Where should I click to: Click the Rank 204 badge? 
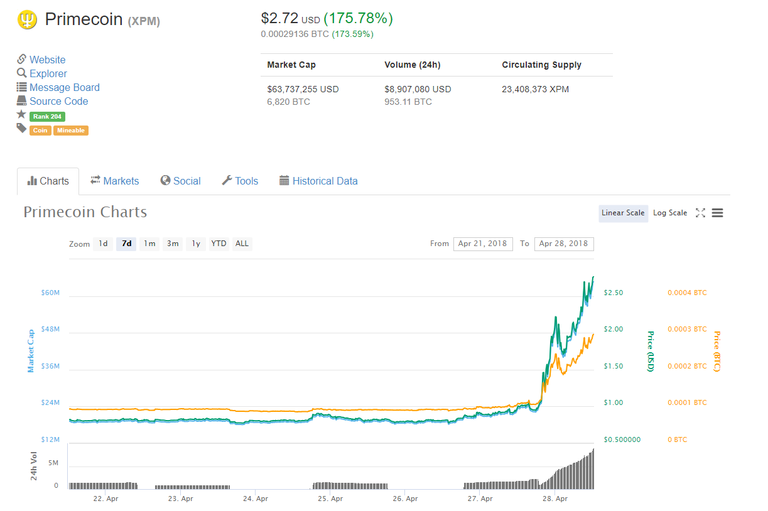pyautogui.click(x=47, y=117)
